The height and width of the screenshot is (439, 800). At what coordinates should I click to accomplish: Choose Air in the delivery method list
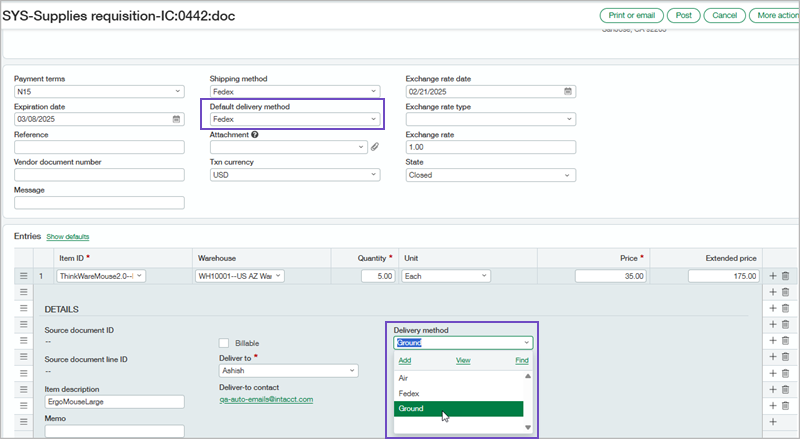(x=403, y=379)
